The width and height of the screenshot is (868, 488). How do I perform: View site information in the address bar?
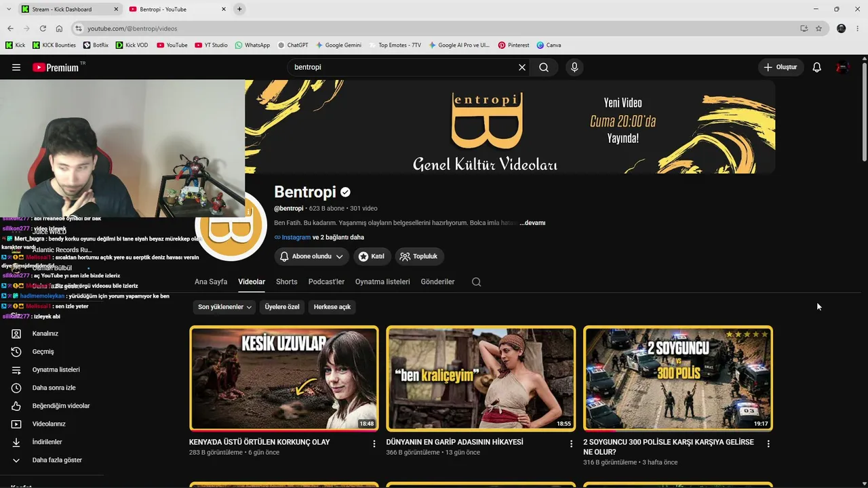pyautogui.click(x=78, y=28)
